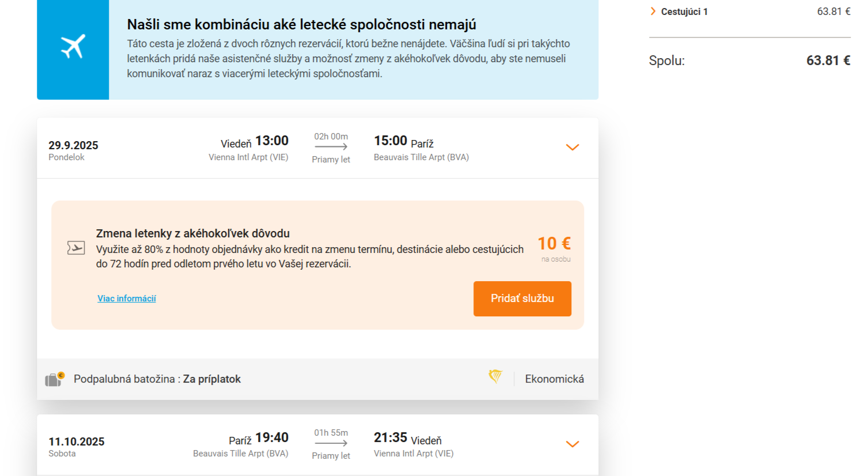Open the Viac informácií link

[x=127, y=299]
